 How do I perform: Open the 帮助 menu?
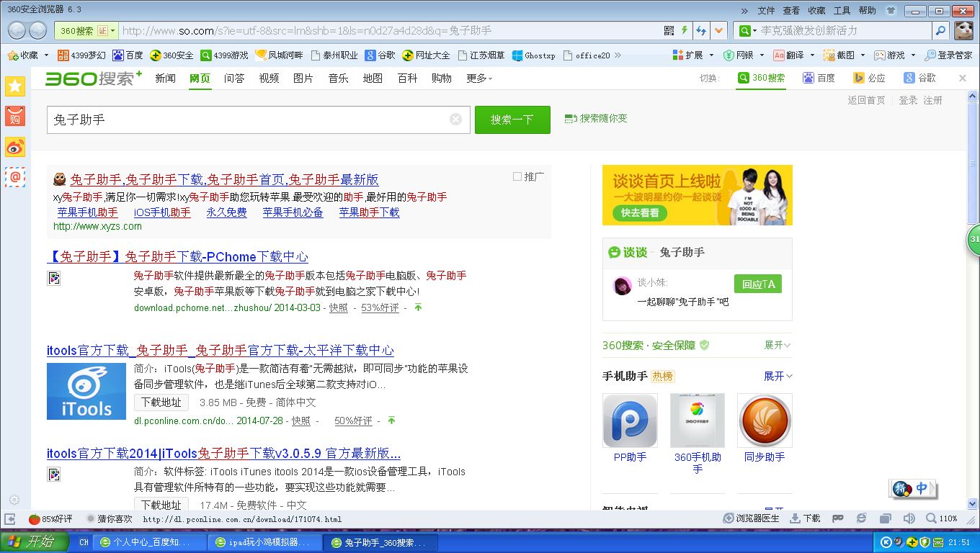point(867,11)
